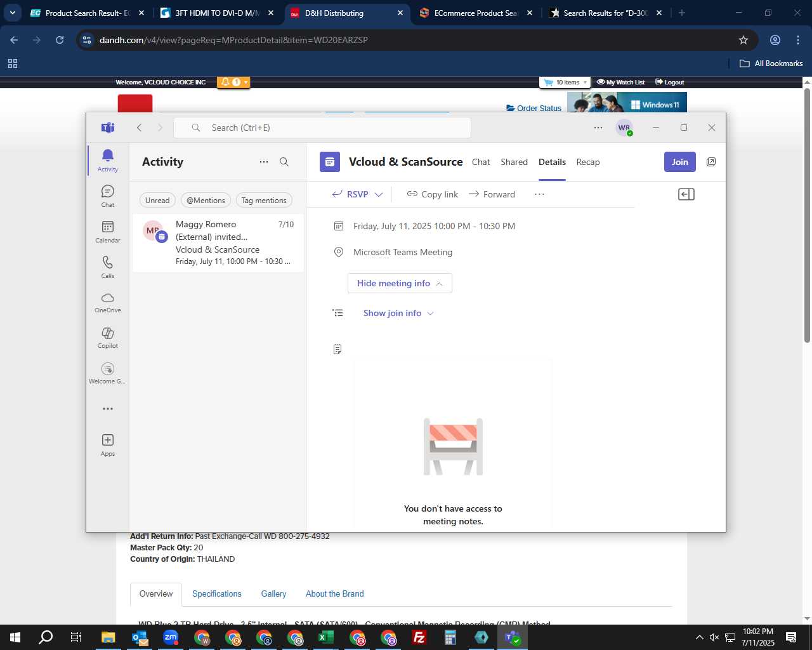Image resolution: width=812 pixels, height=650 pixels.
Task: Switch to Product Search Result browser tab
Action: 87,13
